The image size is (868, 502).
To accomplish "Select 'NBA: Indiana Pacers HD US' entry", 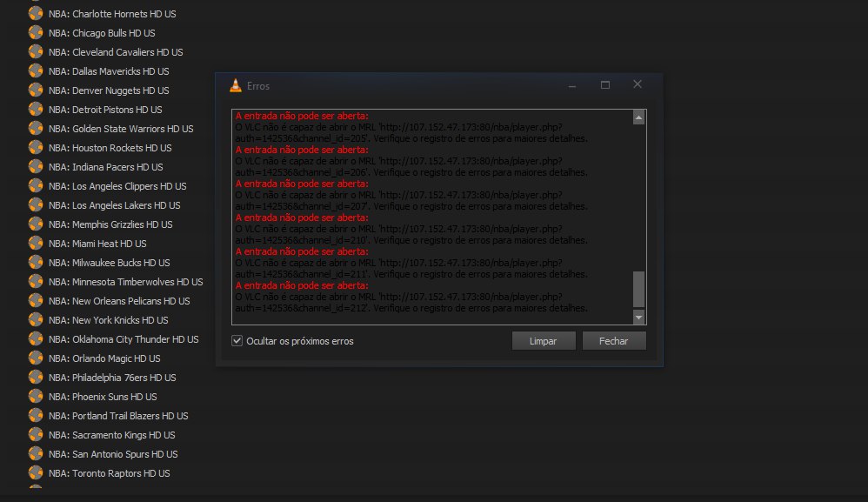I will tap(106, 167).
